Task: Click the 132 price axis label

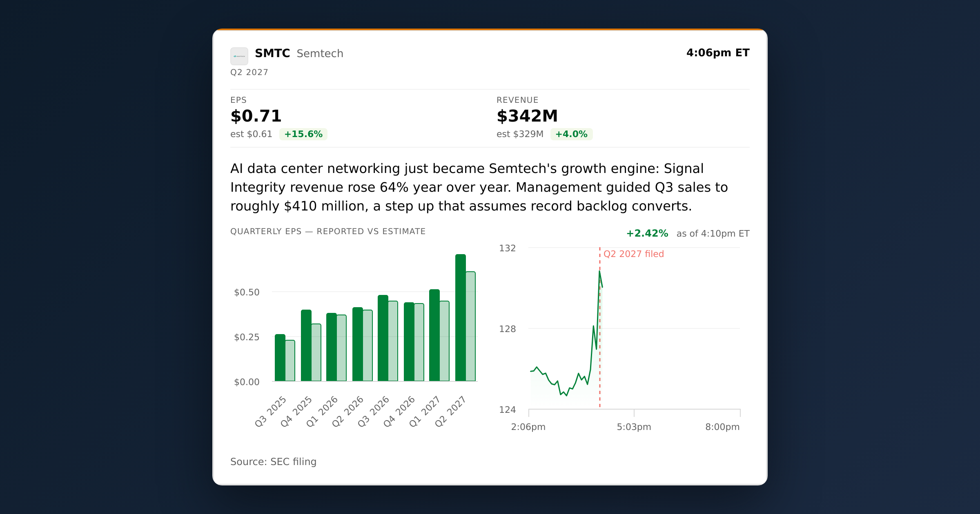Action: point(508,248)
